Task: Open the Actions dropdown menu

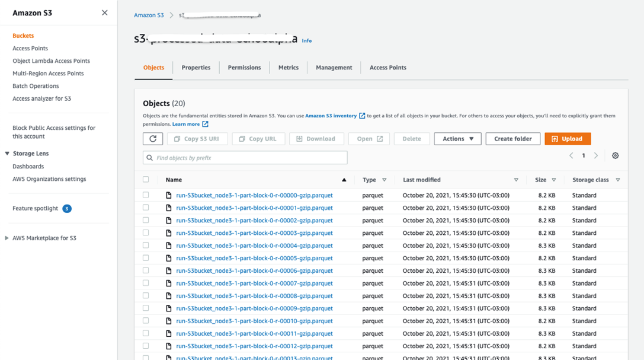Action: coord(457,139)
